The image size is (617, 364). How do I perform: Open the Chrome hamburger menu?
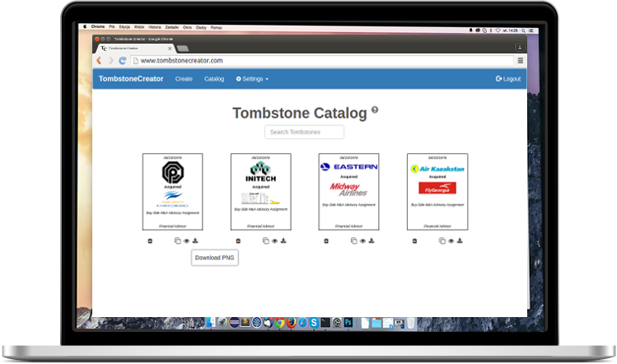click(520, 61)
